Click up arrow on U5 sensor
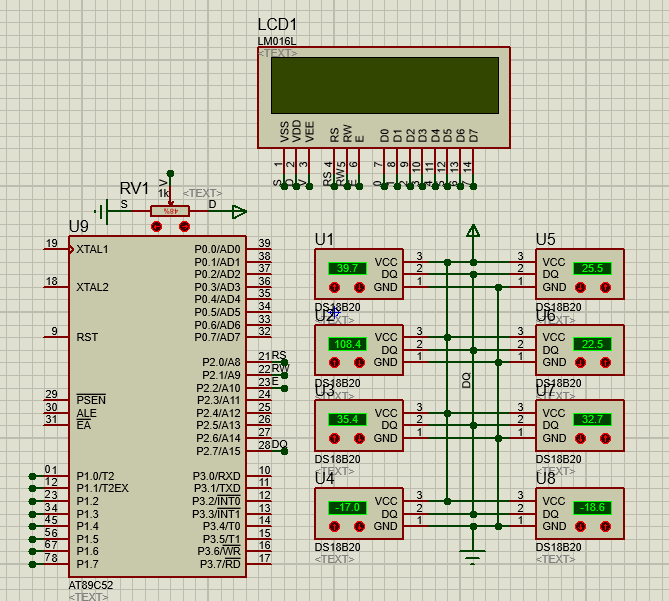 click(605, 287)
